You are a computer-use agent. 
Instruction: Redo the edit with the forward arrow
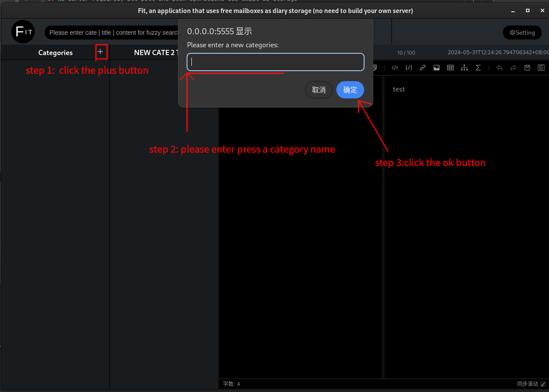[513, 68]
